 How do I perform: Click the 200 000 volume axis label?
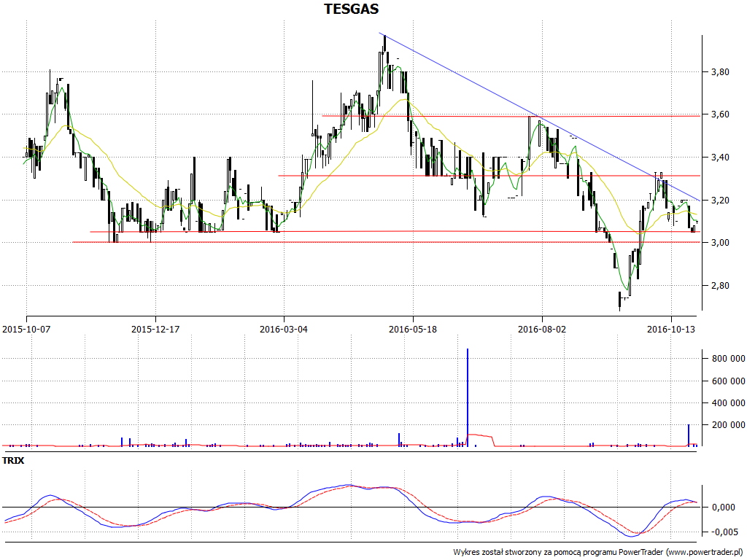point(729,425)
